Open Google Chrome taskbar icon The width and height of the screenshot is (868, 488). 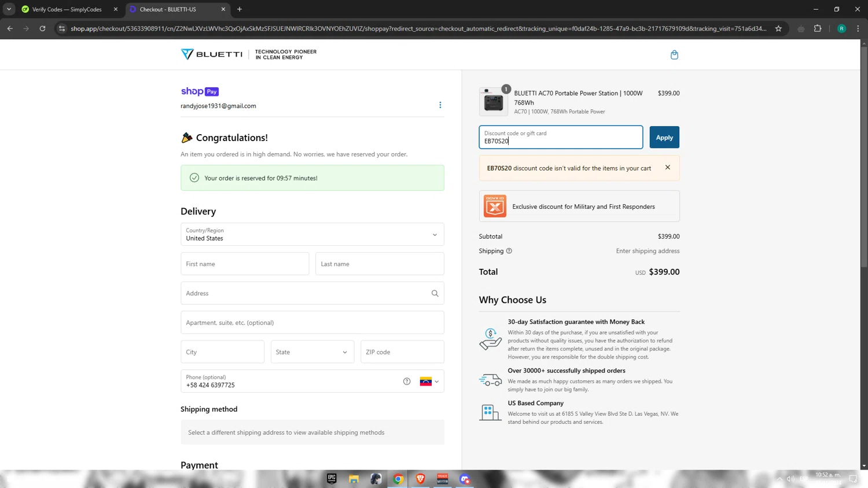point(398,479)
